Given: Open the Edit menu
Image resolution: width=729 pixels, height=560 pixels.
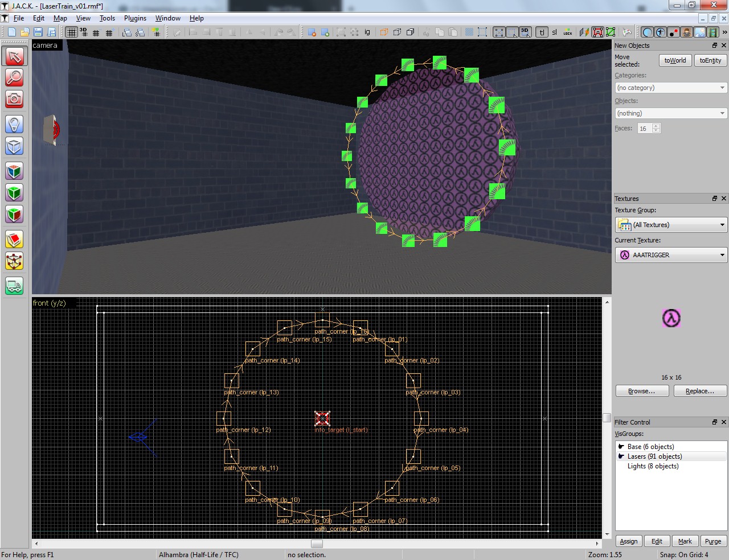Looking at the screenshot, I should (39, 18).
